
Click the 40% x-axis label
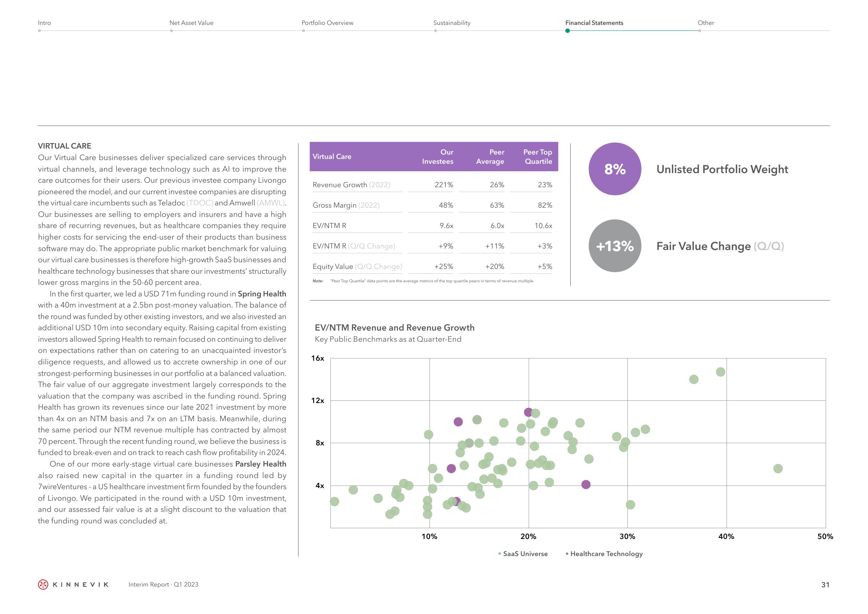click(726, 536)
